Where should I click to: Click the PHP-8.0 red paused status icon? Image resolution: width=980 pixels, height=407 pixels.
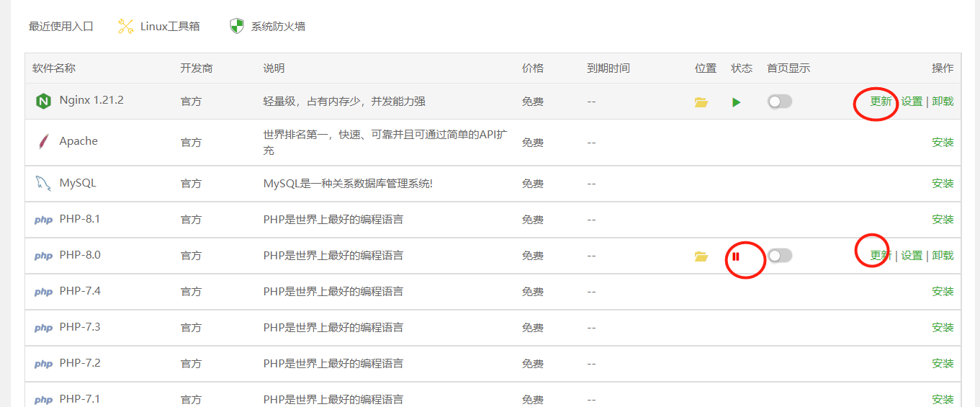pyautogui.click(x=736, y=256)
